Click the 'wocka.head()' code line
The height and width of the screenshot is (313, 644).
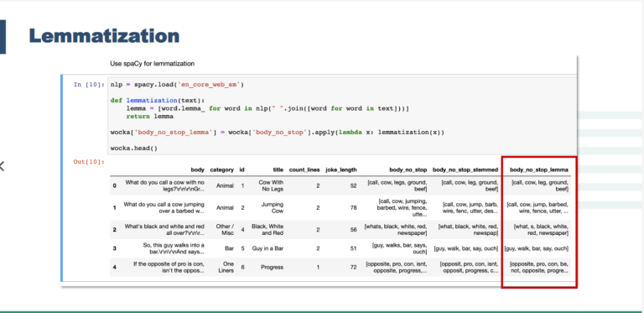(x=134, y=149)
